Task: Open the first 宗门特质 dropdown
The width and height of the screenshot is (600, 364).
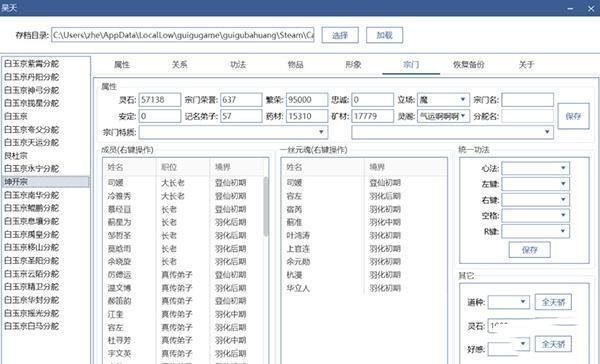Action: coord(233,132)
